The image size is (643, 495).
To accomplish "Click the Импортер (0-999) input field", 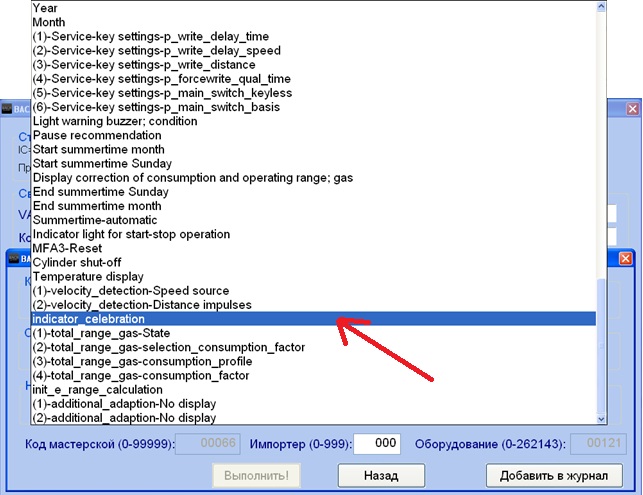I will 378,444.
